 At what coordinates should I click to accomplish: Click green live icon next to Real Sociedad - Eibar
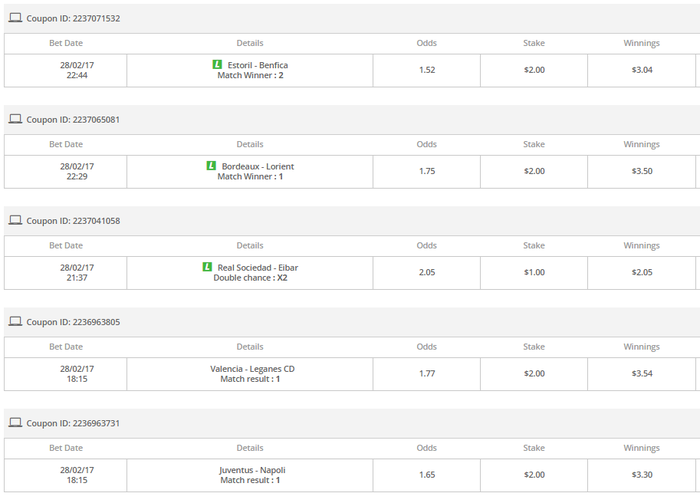click(207, 267)
